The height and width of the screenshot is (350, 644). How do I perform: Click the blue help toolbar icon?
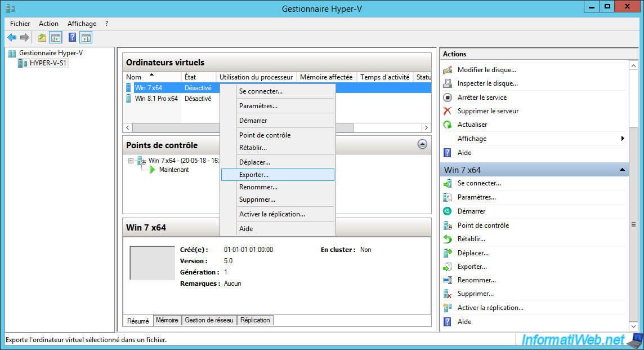[72, 38]
